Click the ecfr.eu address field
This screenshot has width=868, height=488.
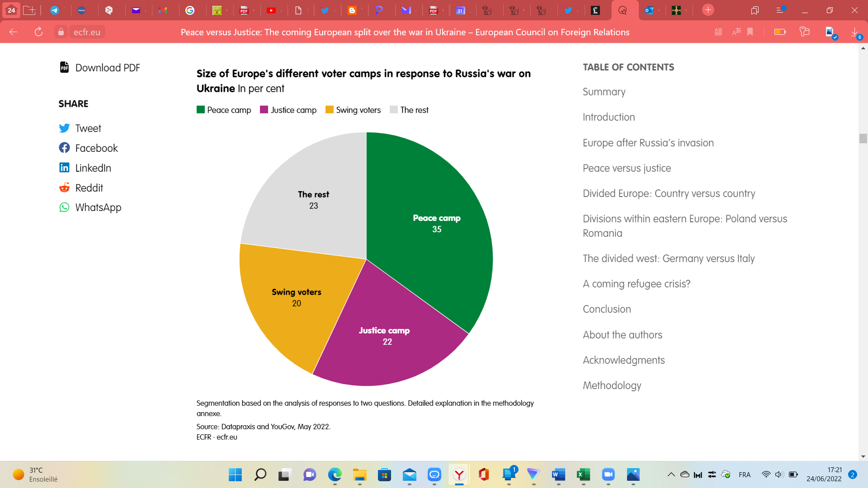click(87, 32)
